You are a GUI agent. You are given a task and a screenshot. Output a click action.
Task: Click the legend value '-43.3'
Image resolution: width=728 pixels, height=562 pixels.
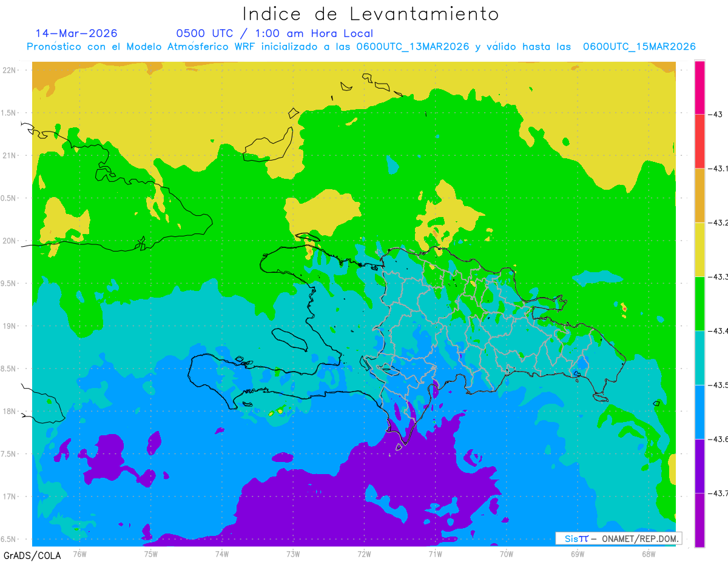[718, 276]
